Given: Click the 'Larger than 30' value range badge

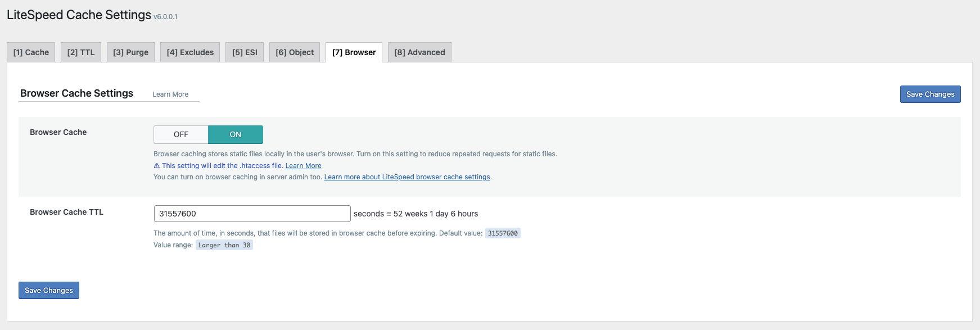Looking at the screenshot, I should pos(224,245).
